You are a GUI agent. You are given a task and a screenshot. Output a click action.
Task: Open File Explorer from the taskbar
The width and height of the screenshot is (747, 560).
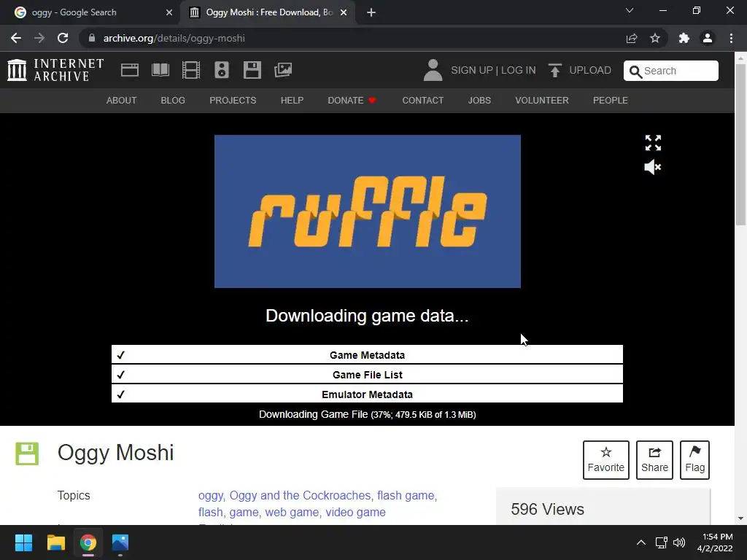(x=55, y=542)
